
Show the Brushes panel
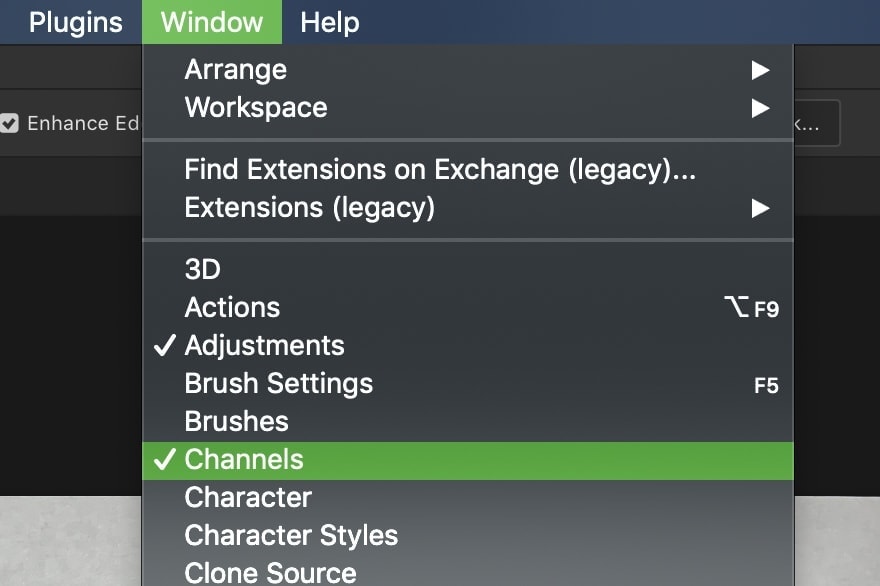(x=468, y=422)
